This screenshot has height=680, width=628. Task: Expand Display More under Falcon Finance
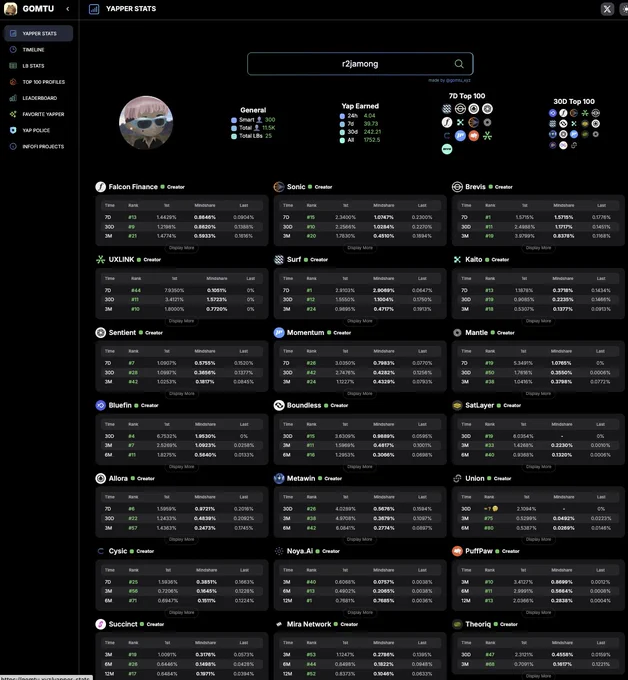[182, 248]
